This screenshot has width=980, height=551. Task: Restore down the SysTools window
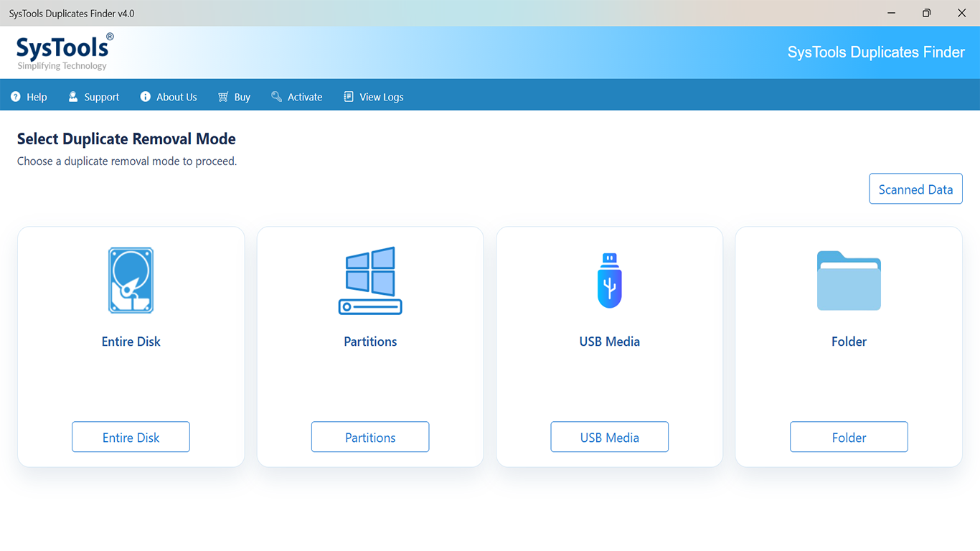[927, 13]
